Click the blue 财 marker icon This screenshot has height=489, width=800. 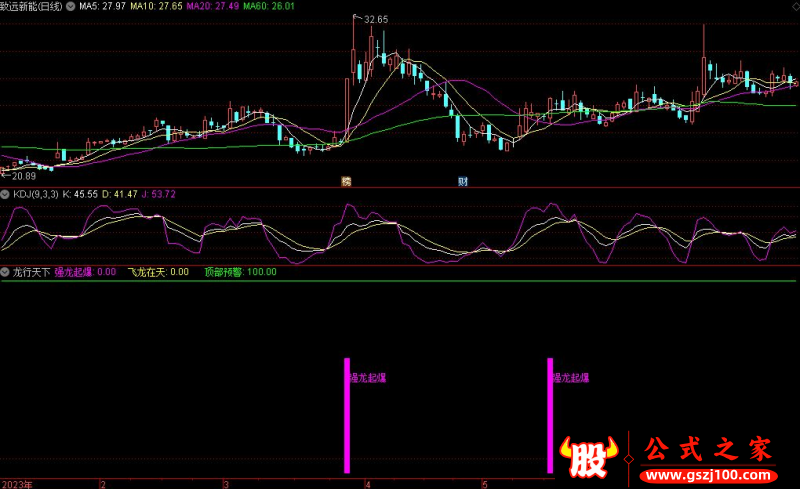463,181
